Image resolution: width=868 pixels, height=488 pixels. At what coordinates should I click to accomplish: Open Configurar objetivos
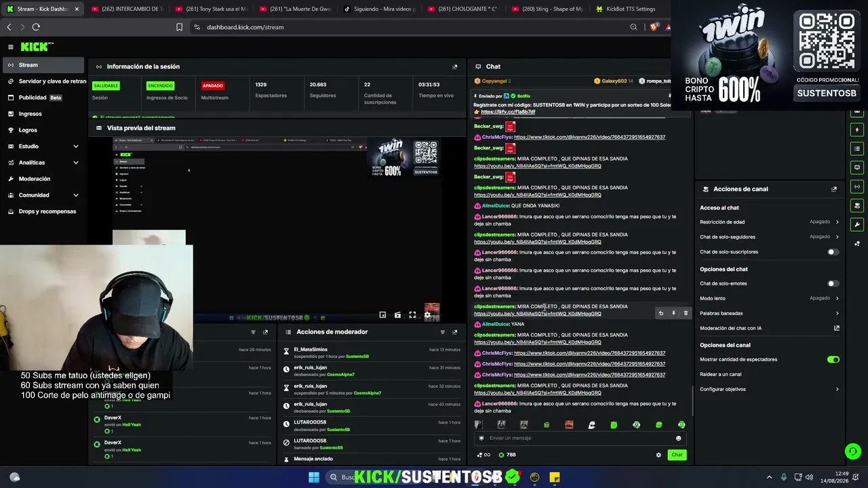pos(770,389)
